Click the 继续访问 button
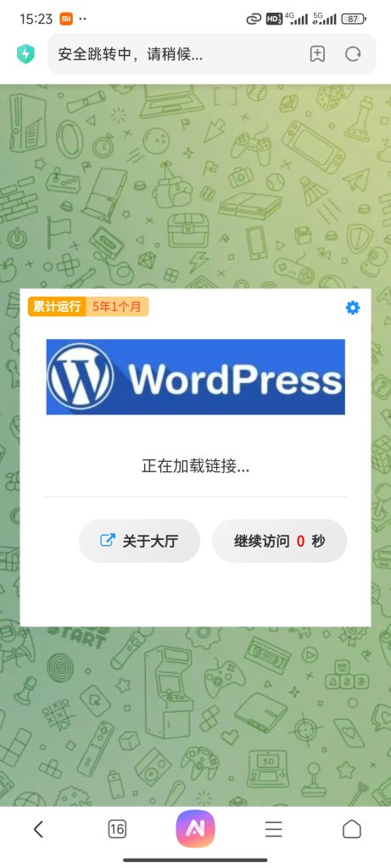The image size is (391, 868). [280, 541]
